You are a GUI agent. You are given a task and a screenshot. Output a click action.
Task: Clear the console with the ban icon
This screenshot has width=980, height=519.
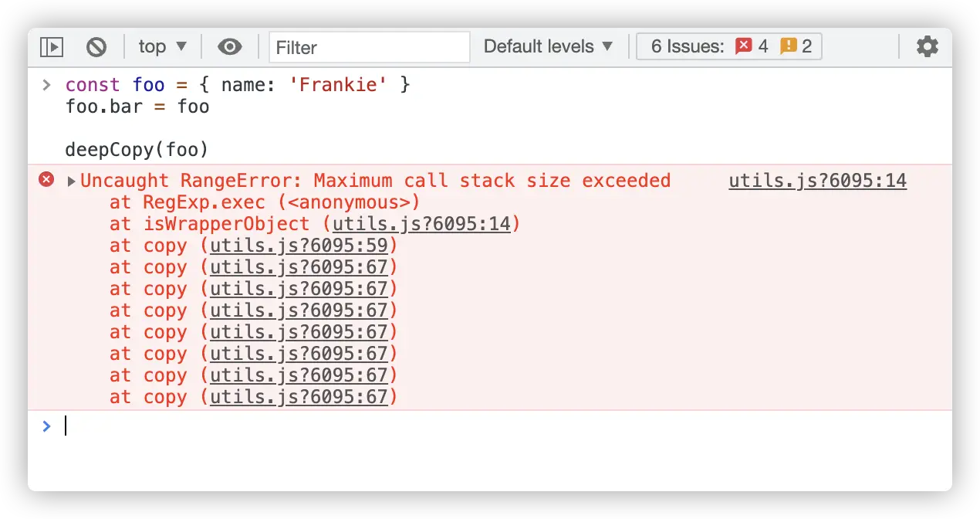tap(96, 47)
